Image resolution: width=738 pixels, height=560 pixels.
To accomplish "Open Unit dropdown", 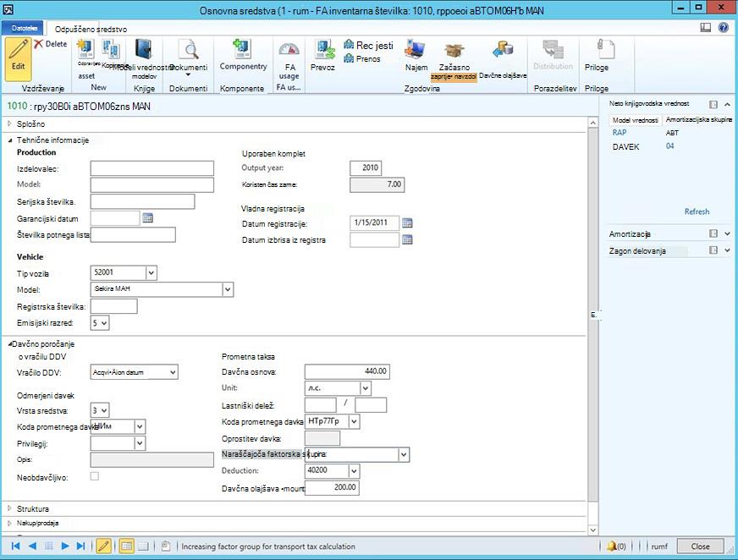I will point(366,388).
